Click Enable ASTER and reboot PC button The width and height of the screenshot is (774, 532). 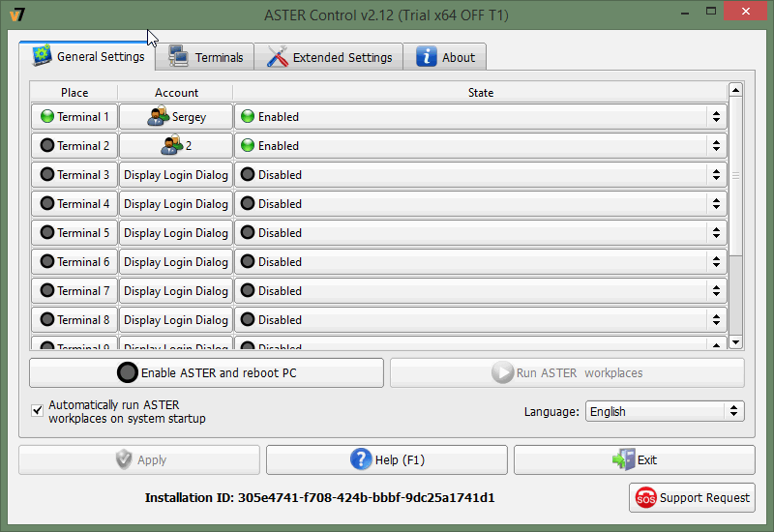[206, 372]
